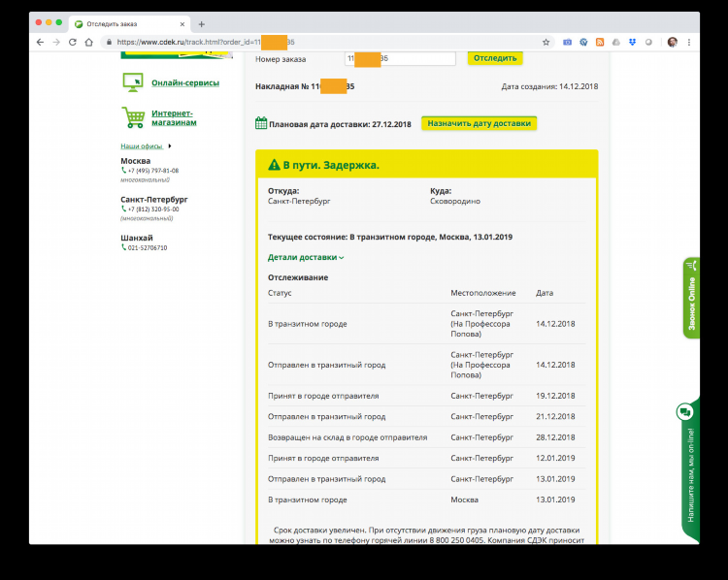Screen dimensions: 728x580
Task: Click the Москва location cell
Action: click(x=464, y=500)
